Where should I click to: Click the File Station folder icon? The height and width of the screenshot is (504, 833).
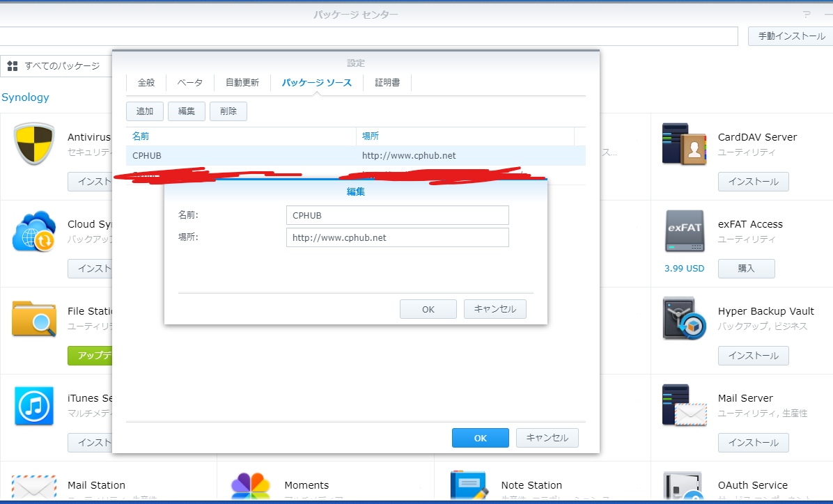[x=34, y=319]
